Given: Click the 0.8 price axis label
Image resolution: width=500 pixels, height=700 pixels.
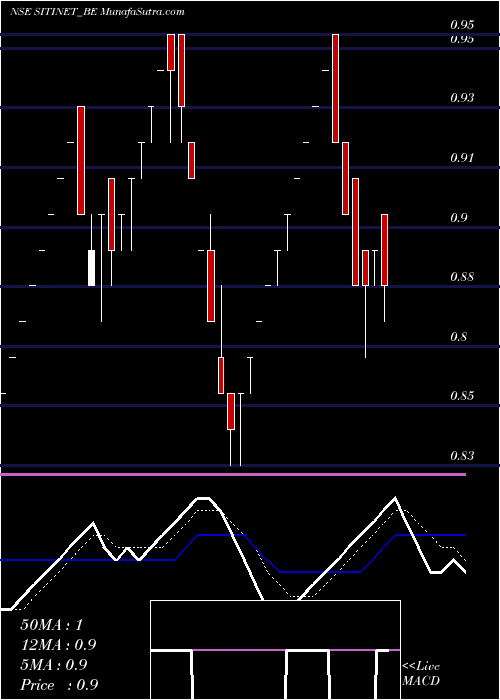Looking at the screenshot, I should [459, 336].
